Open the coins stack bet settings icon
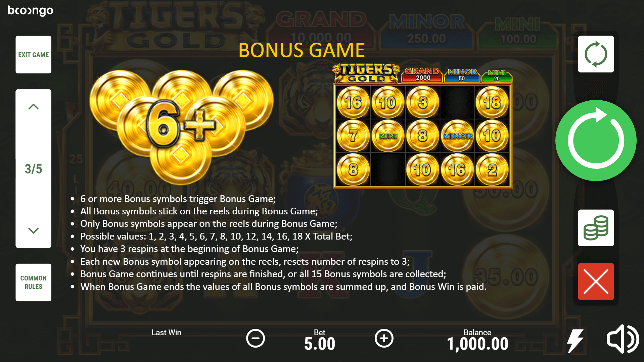644x362 pixels. click(596, 228)
